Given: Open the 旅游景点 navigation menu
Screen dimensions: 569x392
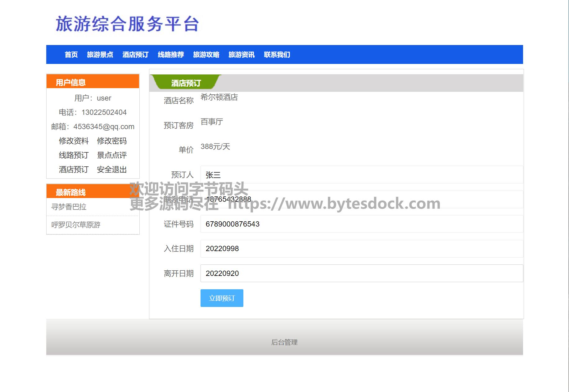Looking at the screenshot, I should tap(100, 55).
